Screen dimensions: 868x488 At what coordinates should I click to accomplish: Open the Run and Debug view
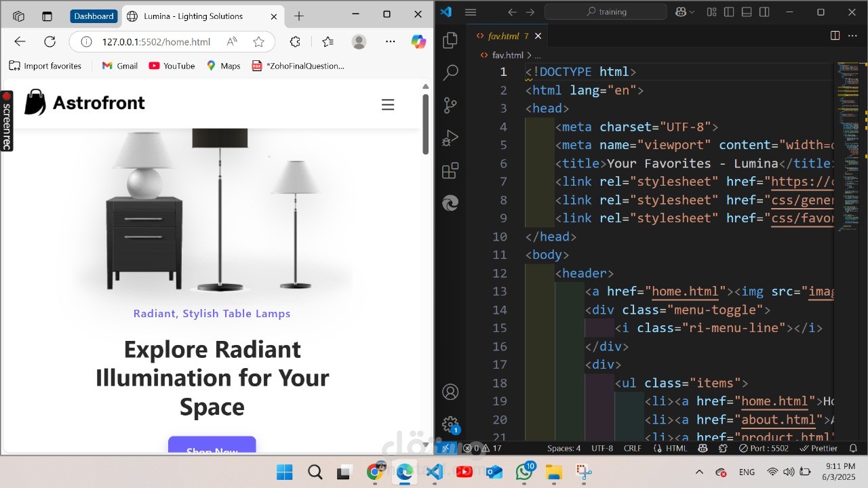click(450, 138)
